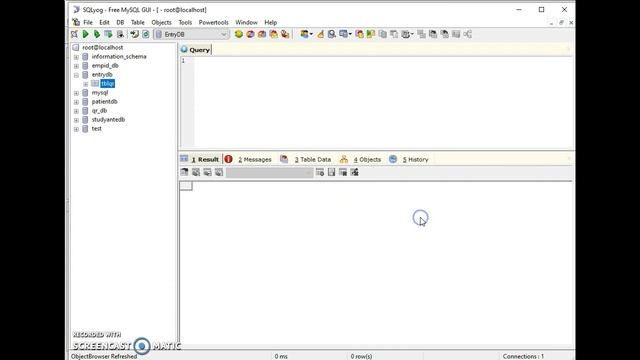The height and width of the screenshot is (360, 640).
Task: Expand the patientdb database node
Action: [x=76, y=102]
